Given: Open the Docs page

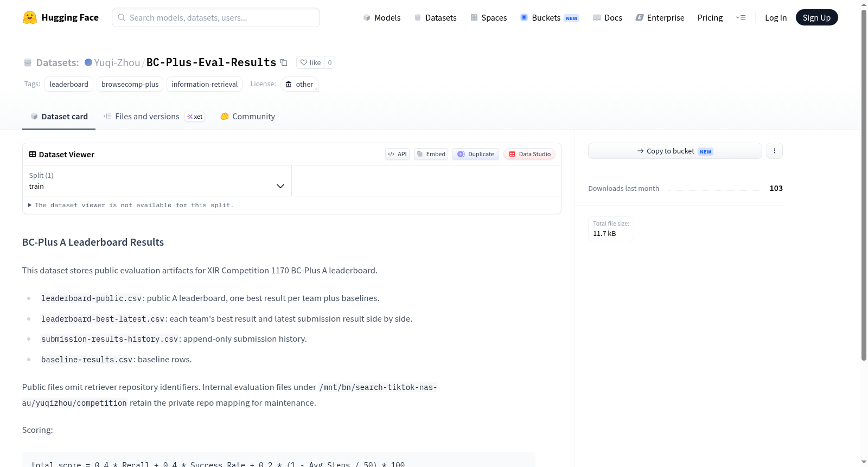Looking at the screenshot, I should 608,17.
